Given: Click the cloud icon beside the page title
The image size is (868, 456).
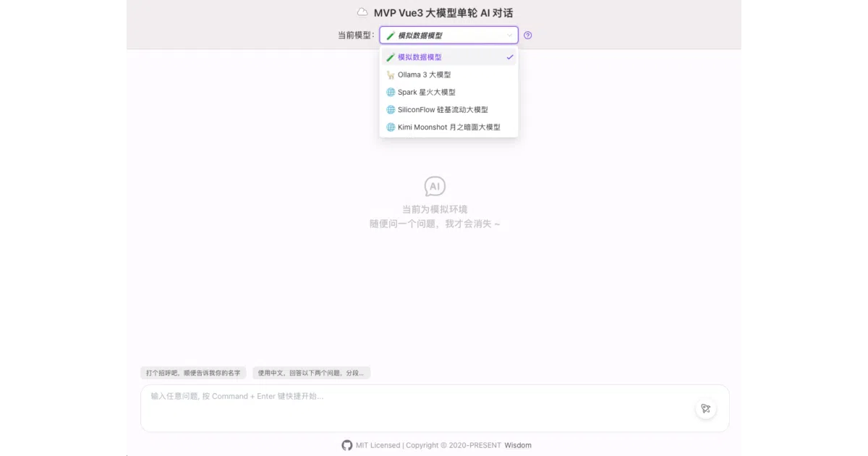Looking at the screenshot, I should coord(362,12).
